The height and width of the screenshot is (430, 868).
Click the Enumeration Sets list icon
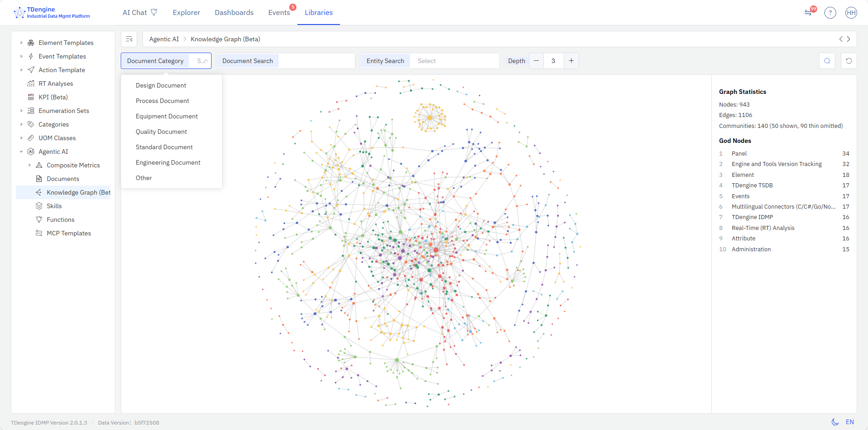click(x=31, y=111)
